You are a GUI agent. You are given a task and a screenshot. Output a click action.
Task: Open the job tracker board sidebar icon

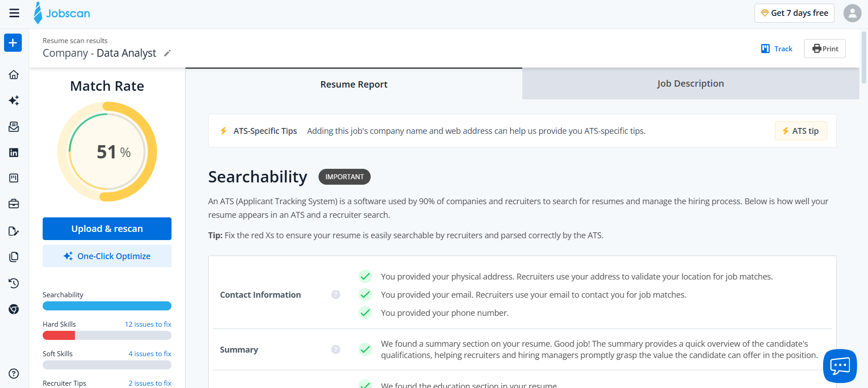[14, 178]
